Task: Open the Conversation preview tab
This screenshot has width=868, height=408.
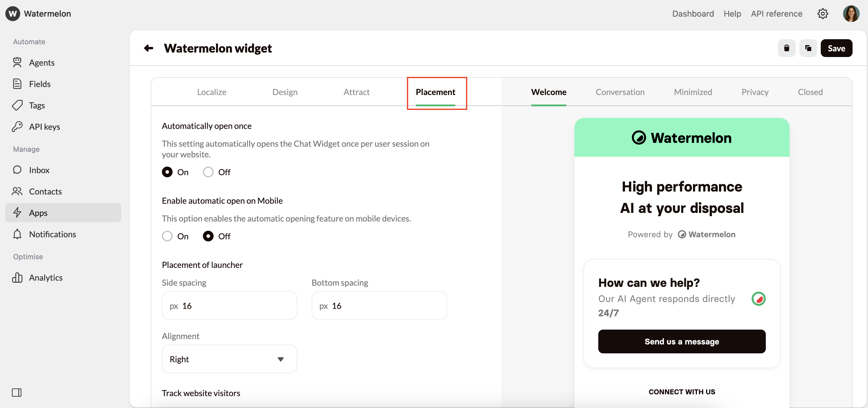Action: click(620, 92)
